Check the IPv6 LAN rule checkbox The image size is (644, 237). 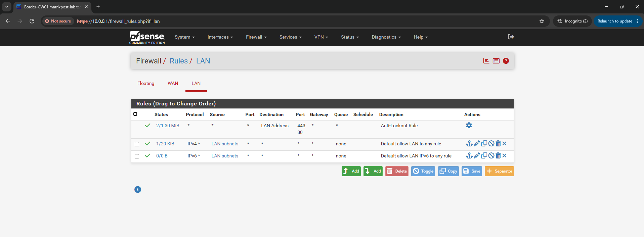coord(137,156)
